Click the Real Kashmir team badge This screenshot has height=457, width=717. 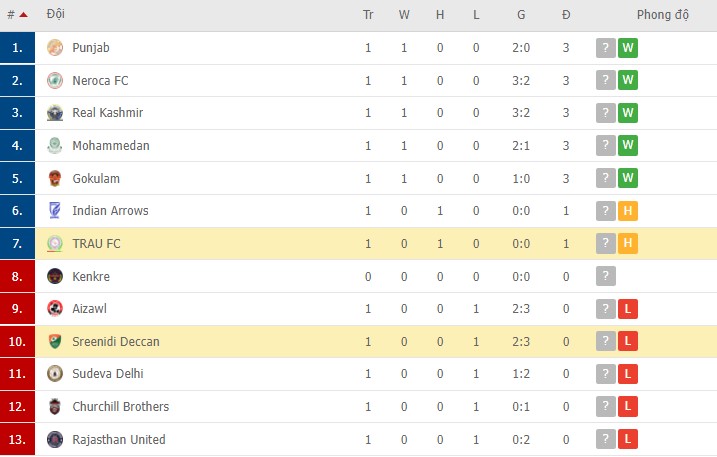55,113
